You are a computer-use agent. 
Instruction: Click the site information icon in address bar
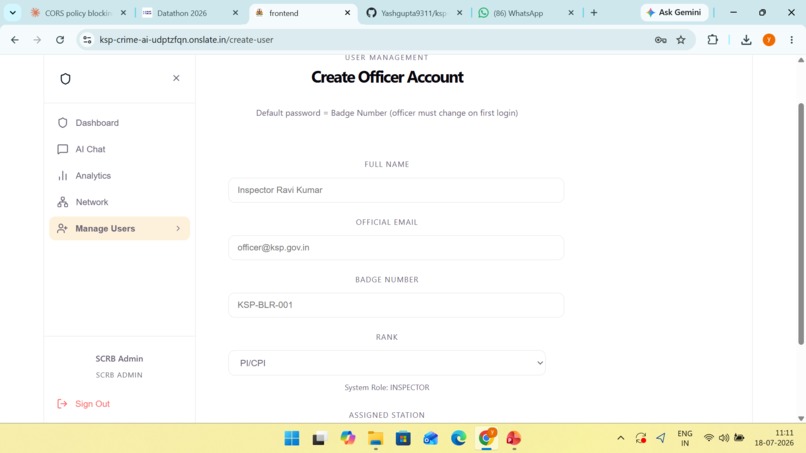click(x=87, y=40)
